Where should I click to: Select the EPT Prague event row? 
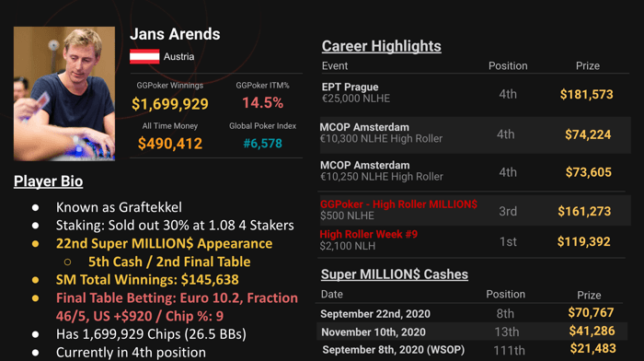tap(474, 94)
